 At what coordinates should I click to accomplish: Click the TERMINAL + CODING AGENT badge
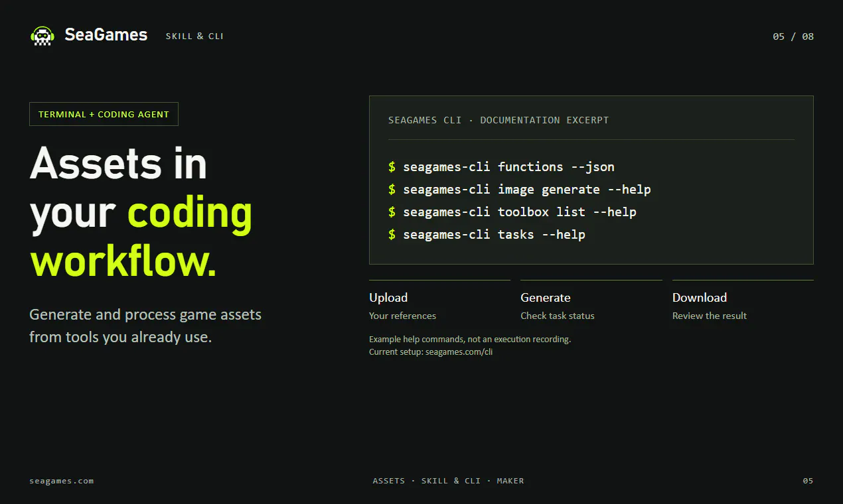coord(104,114)
